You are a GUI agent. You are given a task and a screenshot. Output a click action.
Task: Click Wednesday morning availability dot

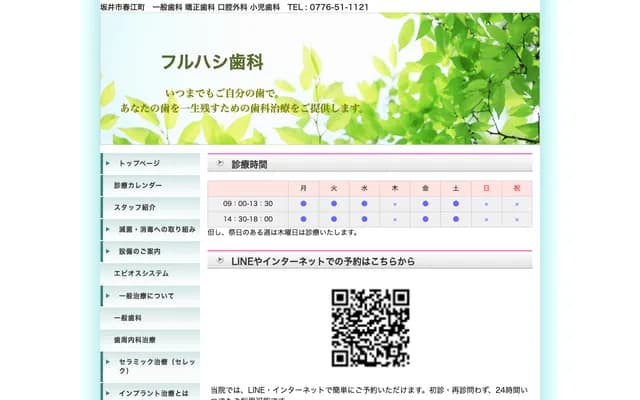click(x=364, y=204)
